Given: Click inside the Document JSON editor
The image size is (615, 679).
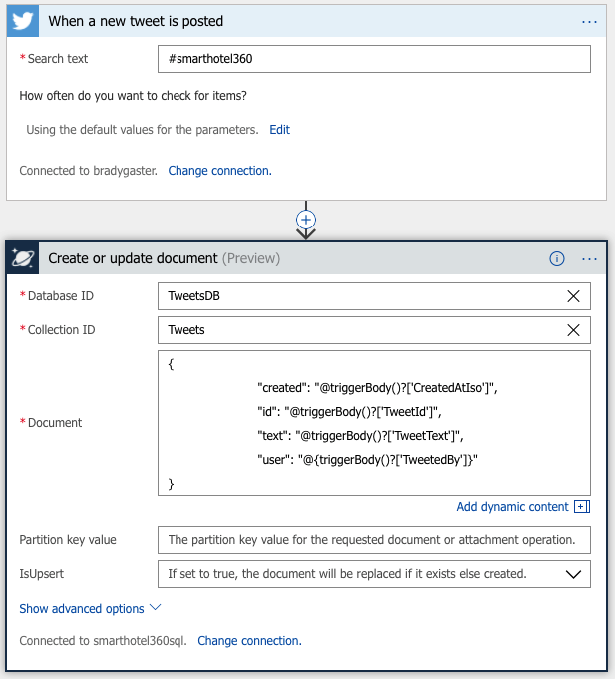Looking at the screenshot, I should tap(374, 423).
